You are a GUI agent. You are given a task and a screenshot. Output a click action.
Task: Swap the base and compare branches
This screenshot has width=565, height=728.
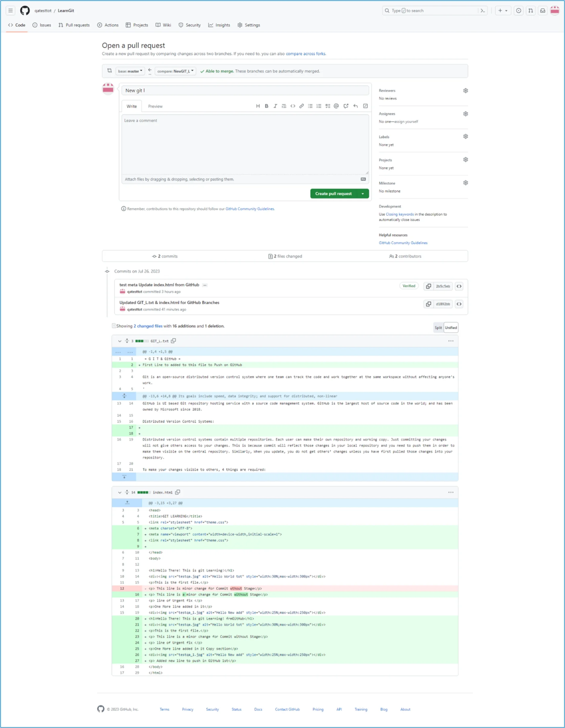pyautogui.click(x=109, y=71)
